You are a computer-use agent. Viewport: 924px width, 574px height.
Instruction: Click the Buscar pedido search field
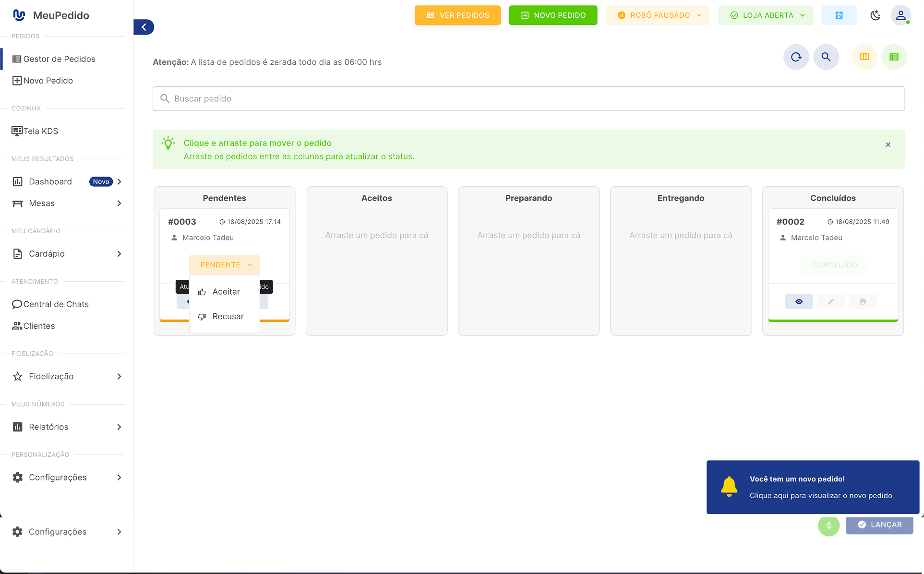point(528,98)
